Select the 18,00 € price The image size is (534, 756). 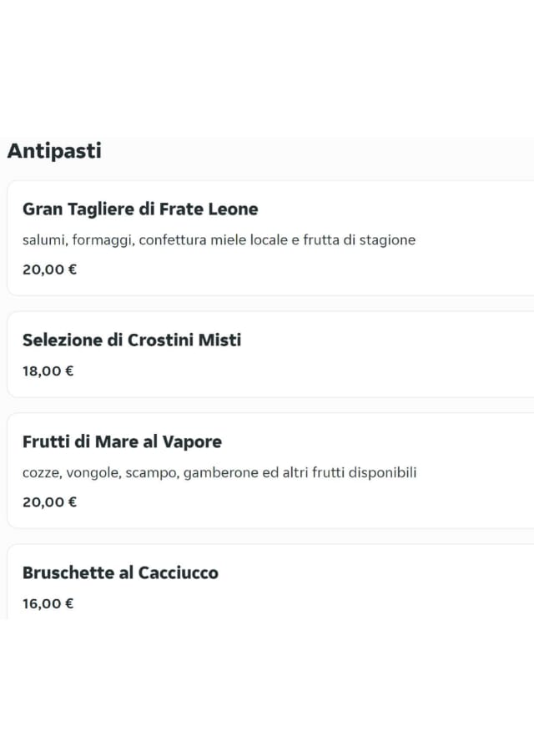click(48, 371)
